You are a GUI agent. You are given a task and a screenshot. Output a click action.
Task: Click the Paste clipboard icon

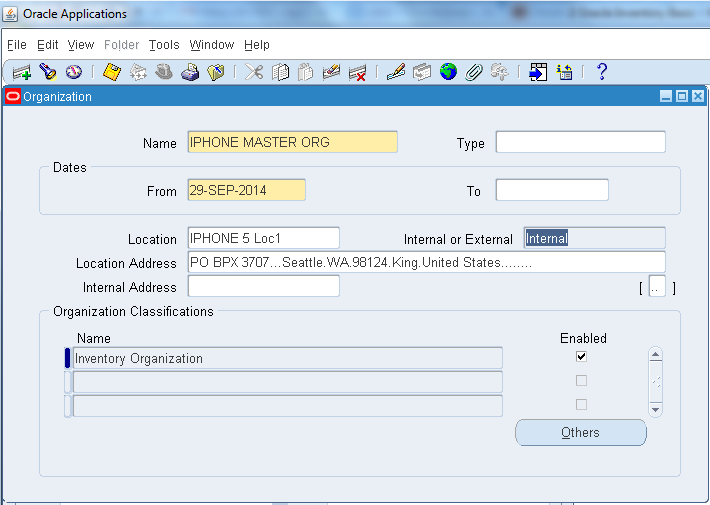[306, 72]
